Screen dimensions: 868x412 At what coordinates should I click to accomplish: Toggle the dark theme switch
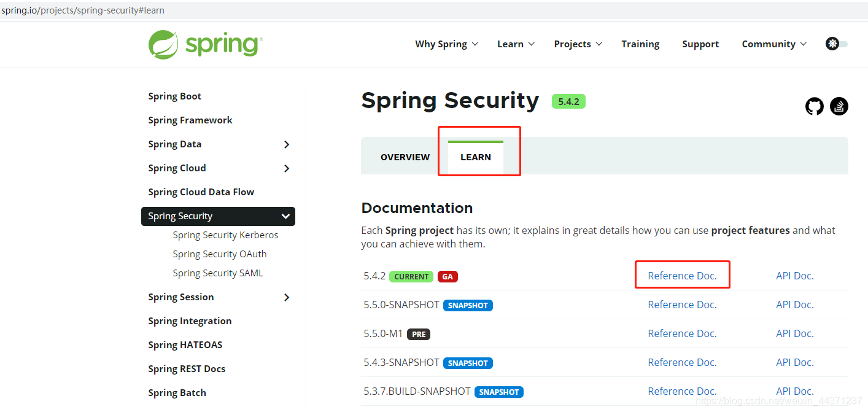point(844,44)
